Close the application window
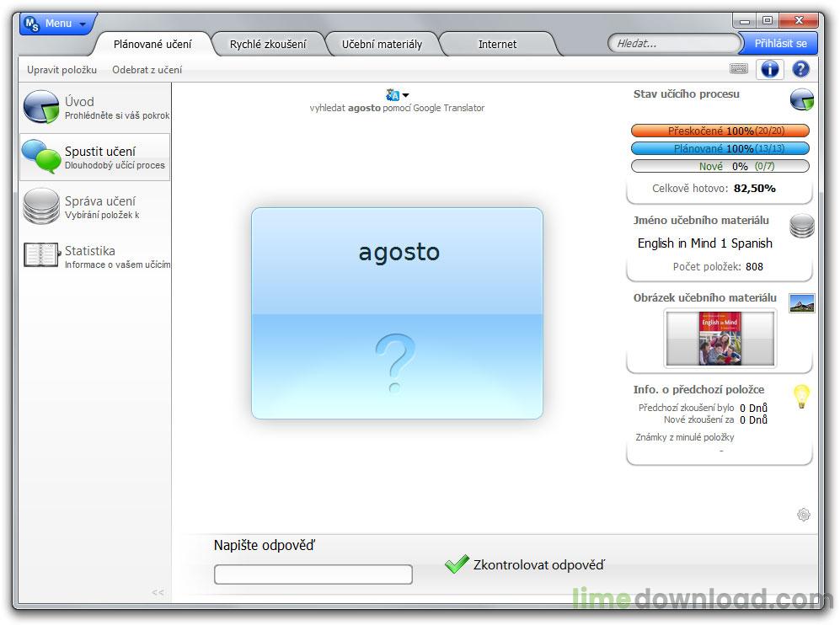 (x=799, y=21)
